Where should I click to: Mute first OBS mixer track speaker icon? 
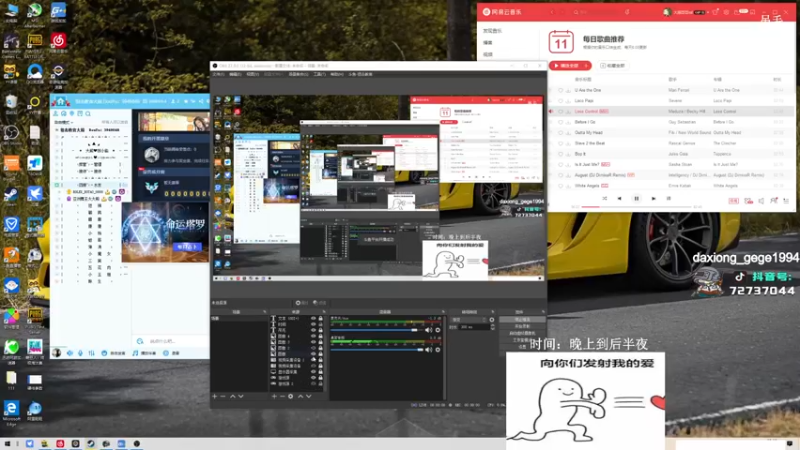pos(428,330)
